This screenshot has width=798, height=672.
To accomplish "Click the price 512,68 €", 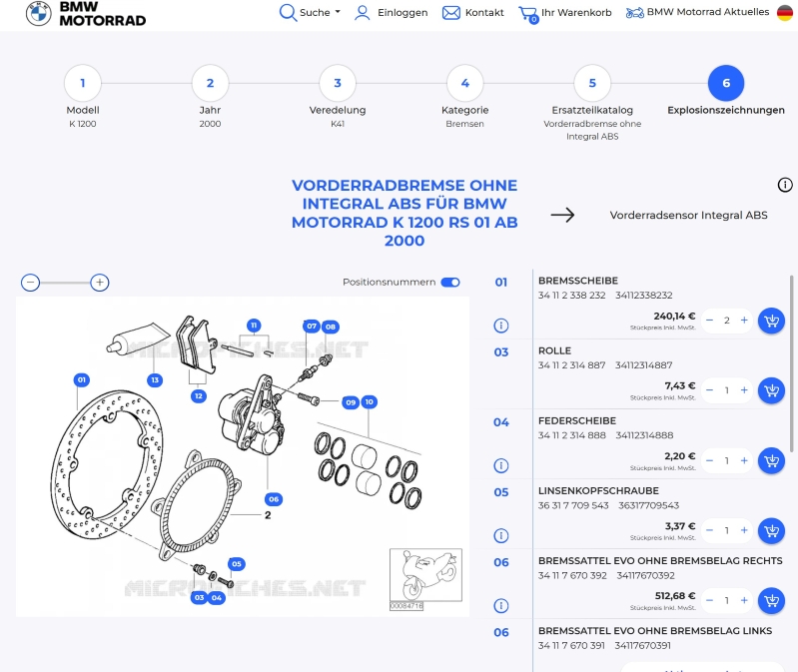I will pos(675,596).
